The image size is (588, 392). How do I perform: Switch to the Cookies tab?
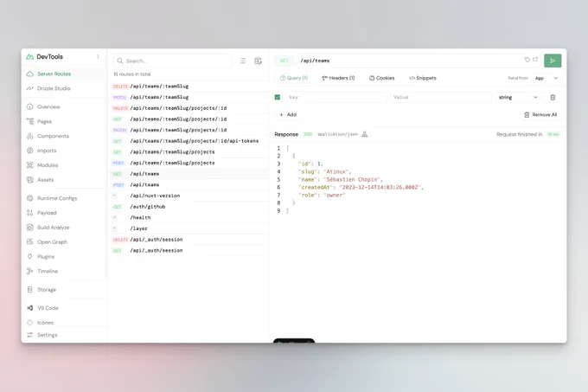tap(381, 78)
